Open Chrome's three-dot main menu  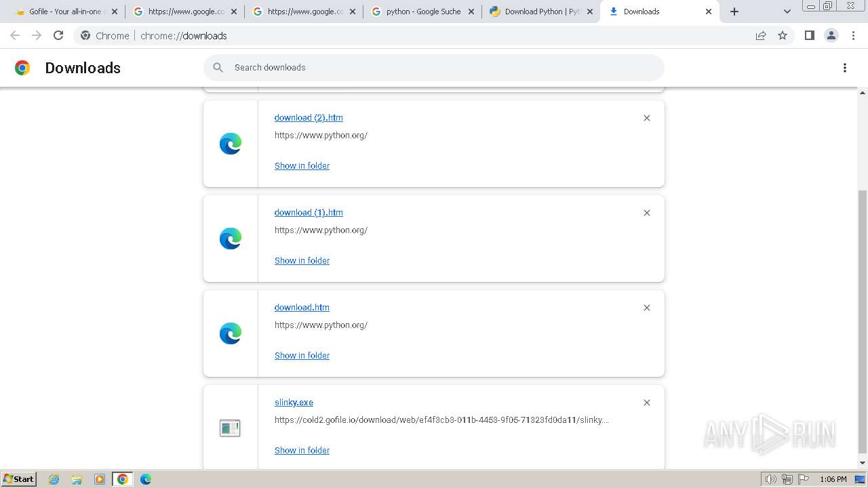click(x=854, y=35)
